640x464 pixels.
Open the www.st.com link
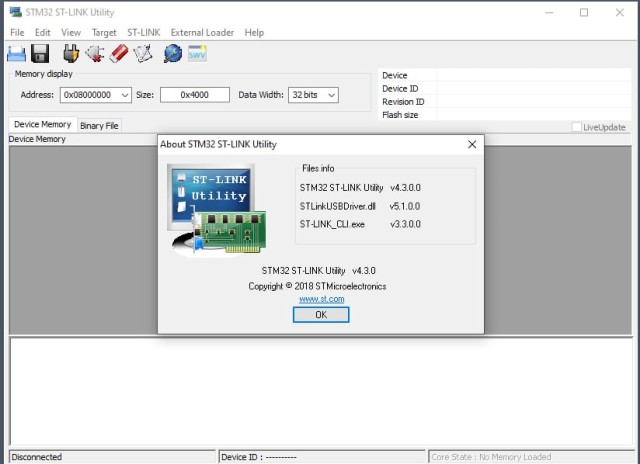322,299
